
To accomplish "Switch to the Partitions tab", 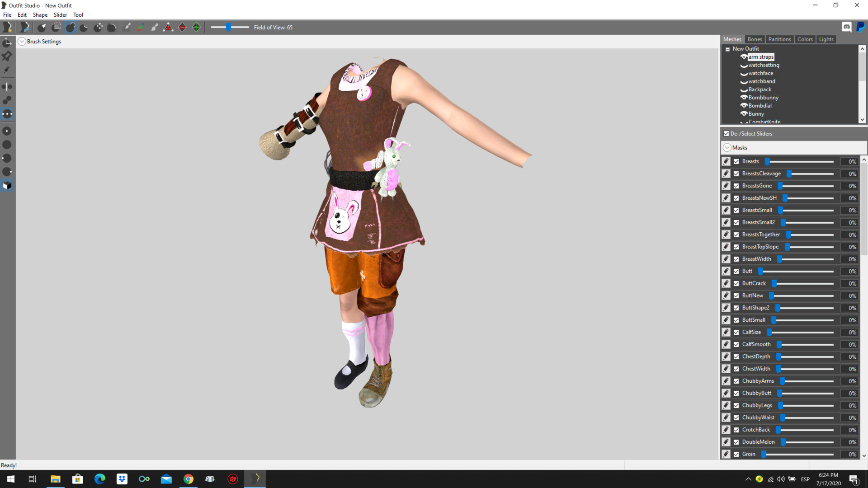I will click(x=780, y=39).
